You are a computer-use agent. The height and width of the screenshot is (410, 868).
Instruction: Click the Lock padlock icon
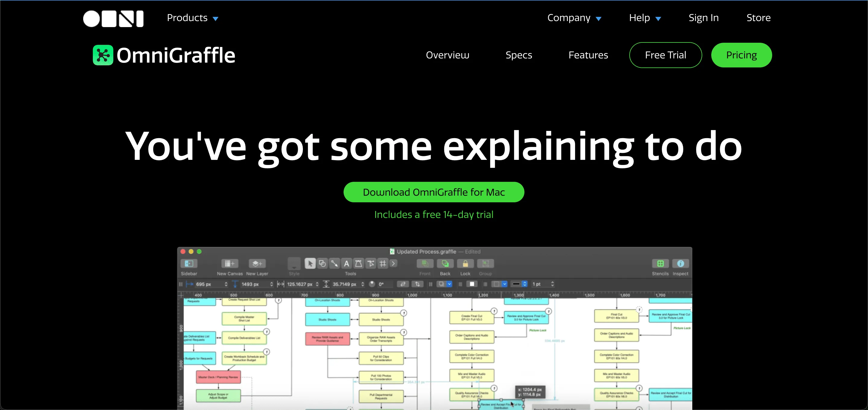pos(465,263)
